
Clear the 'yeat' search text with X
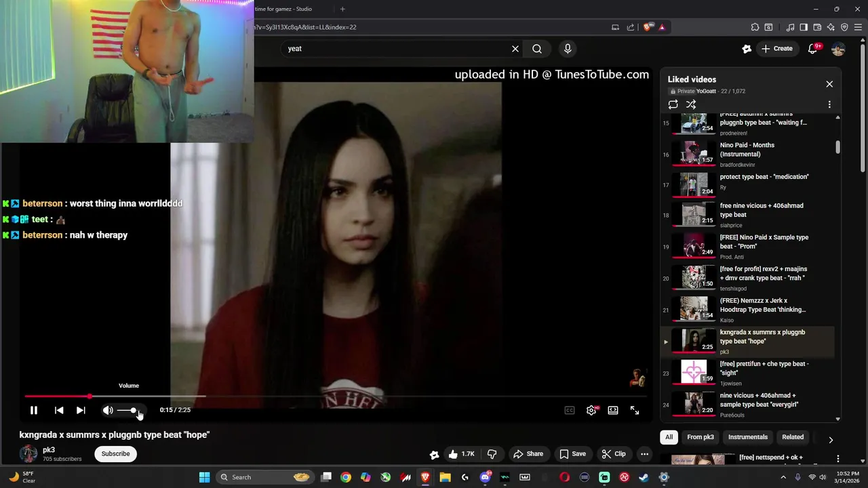(x=515, y=48)
